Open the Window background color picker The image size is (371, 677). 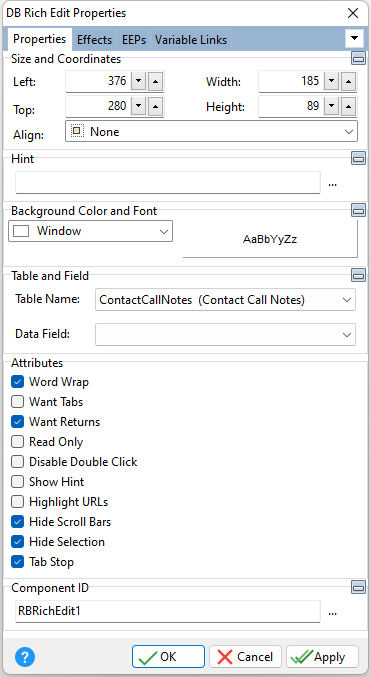pos(91,231)
